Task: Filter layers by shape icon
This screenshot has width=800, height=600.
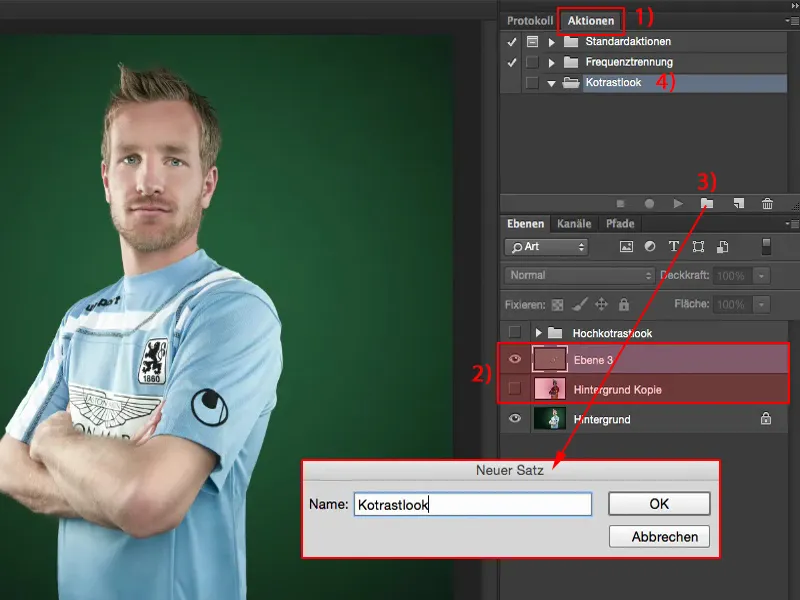Action: (x=698, y=247)
